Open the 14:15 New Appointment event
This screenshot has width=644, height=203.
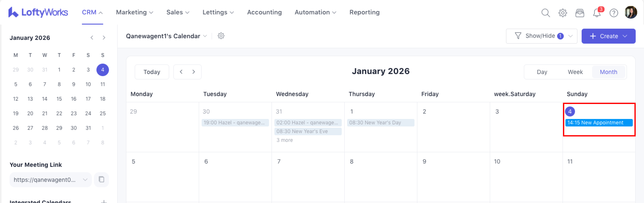[599, 123]
